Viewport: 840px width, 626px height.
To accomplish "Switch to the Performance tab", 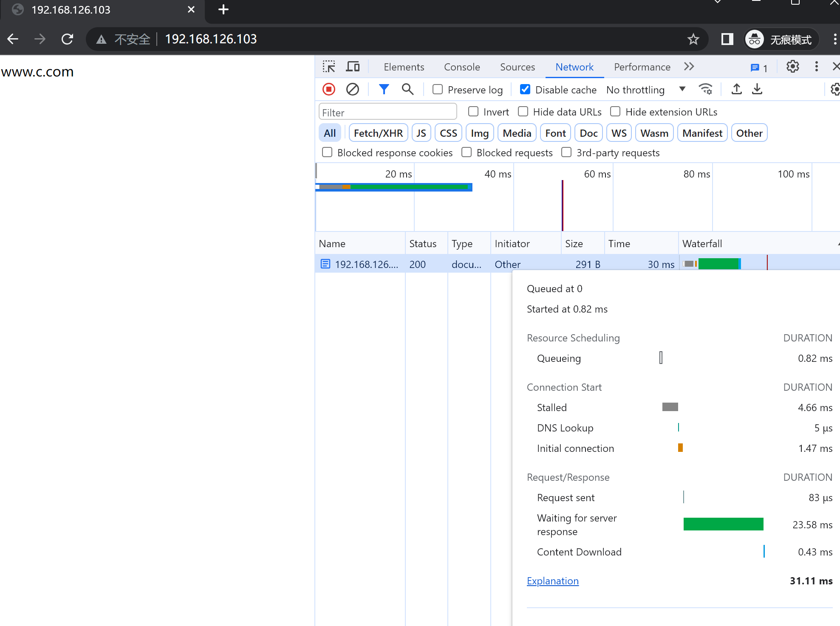I will (642, 66).
